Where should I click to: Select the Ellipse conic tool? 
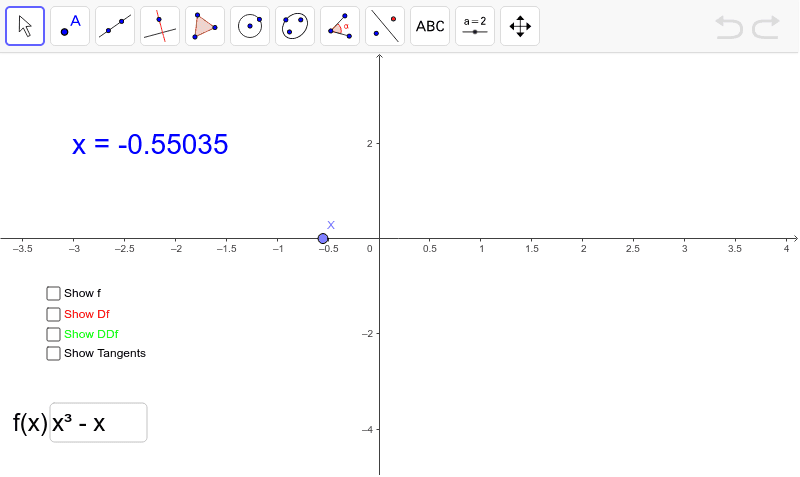[x=295, y=26]
